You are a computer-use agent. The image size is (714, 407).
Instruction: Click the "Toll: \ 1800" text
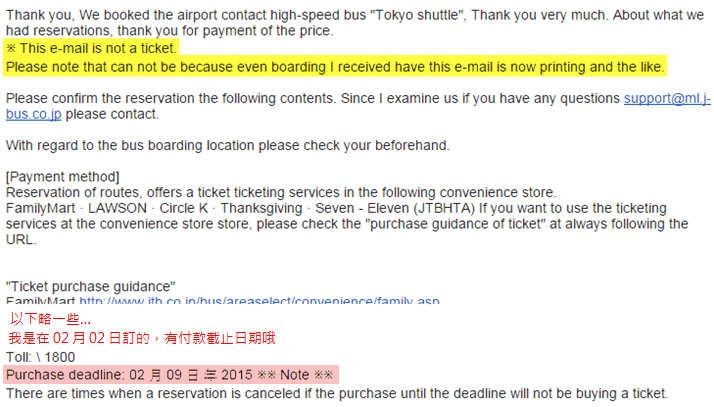40,357
